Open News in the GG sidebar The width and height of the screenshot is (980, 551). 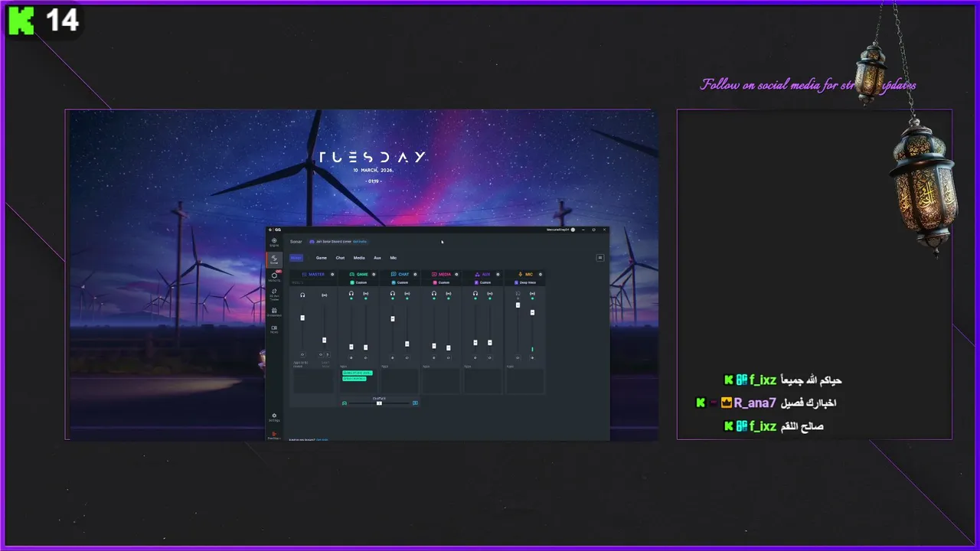(x=274, y=329)
